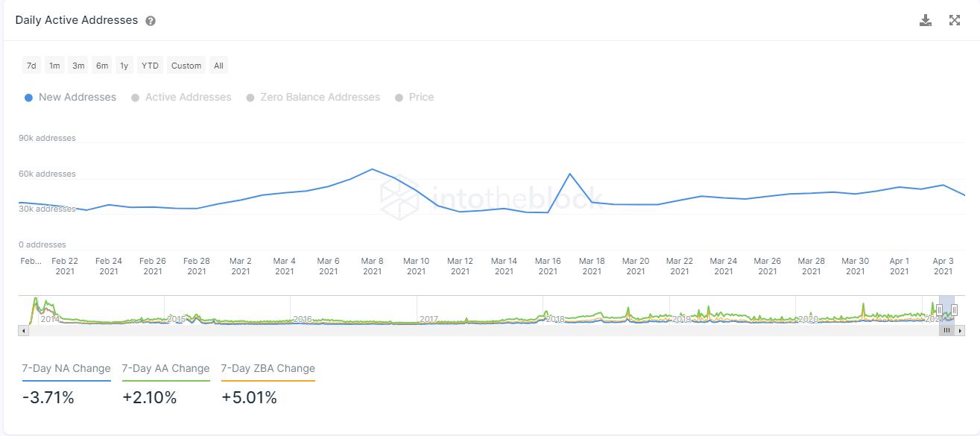Toggle the New Addresses series
Viewport: 980px width, 436px height.
(x=71, y=97)
